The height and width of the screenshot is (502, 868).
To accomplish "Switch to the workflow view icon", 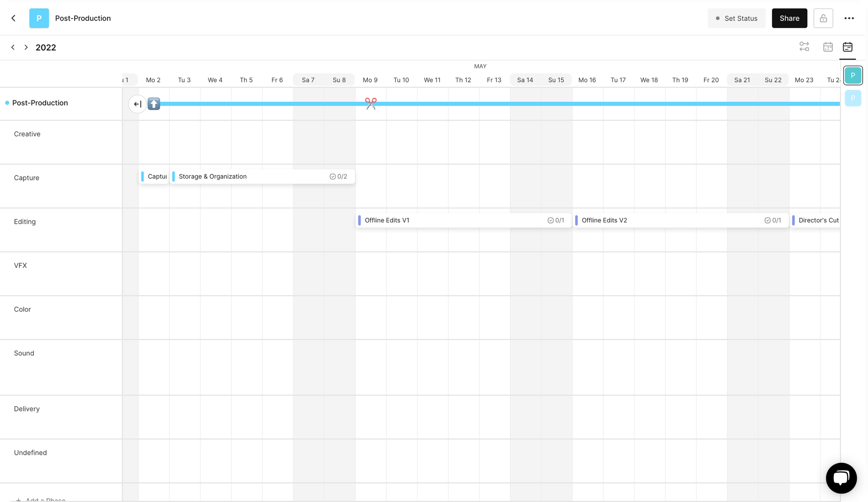I will point(804,47).
